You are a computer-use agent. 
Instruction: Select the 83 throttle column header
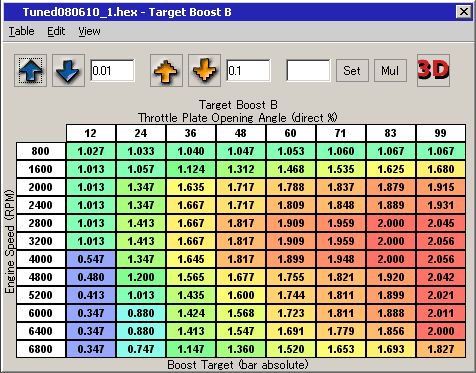[x=391, y=133]
